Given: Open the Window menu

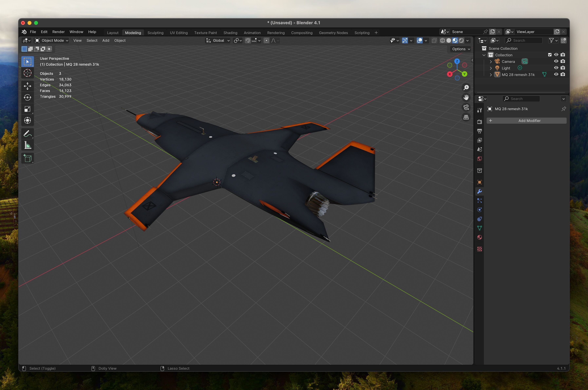Looking at the screenshot, I should (x=76, y=32).
